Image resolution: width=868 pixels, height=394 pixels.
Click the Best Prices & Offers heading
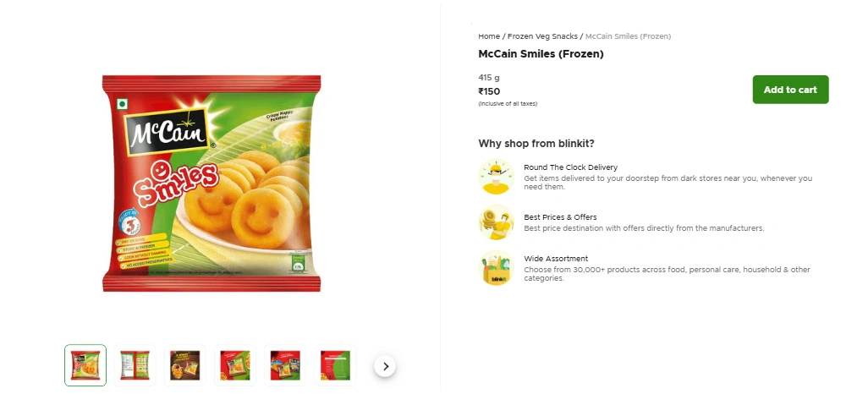[x=560, y=217]
